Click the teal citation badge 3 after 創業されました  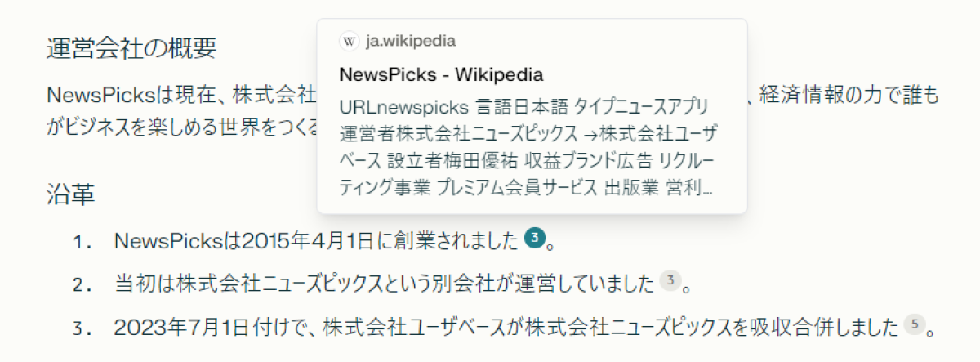tap(534, 239)
